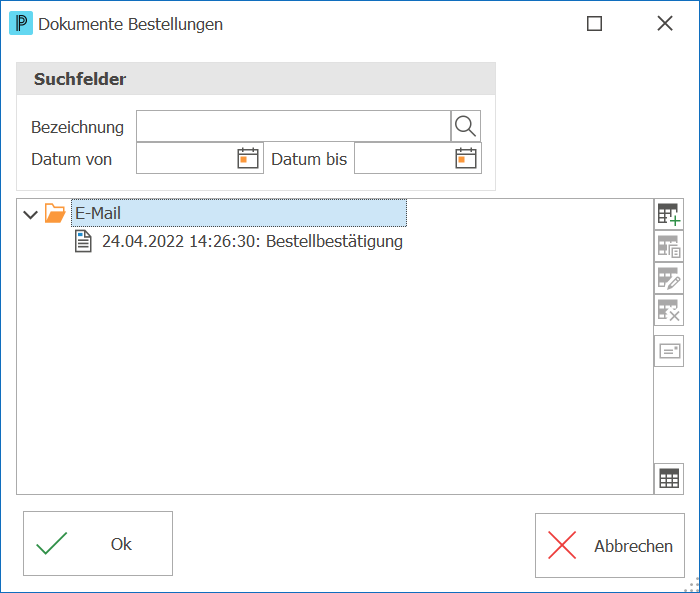The height and width of the screenshot is (593, 700).
Task: Click the copy document icon in side toolbar
Action: coord(669,246)
